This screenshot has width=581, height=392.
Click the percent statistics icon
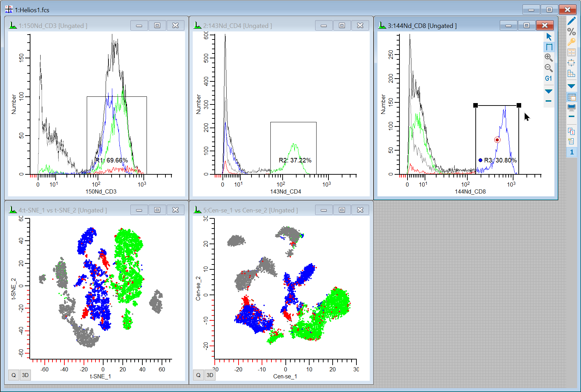572,32
